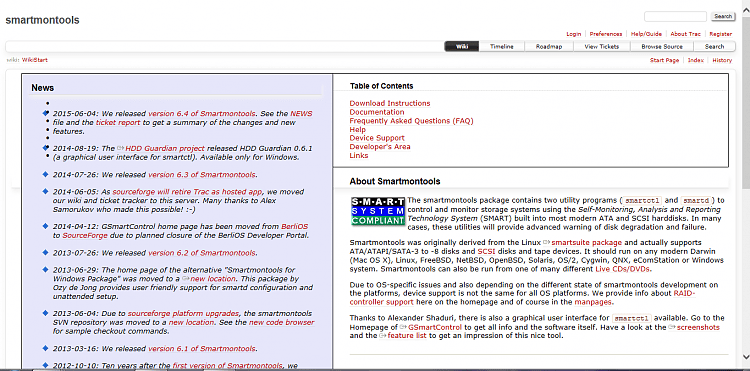
Task: Click the BerliOS link
Action: pos(295,227)
